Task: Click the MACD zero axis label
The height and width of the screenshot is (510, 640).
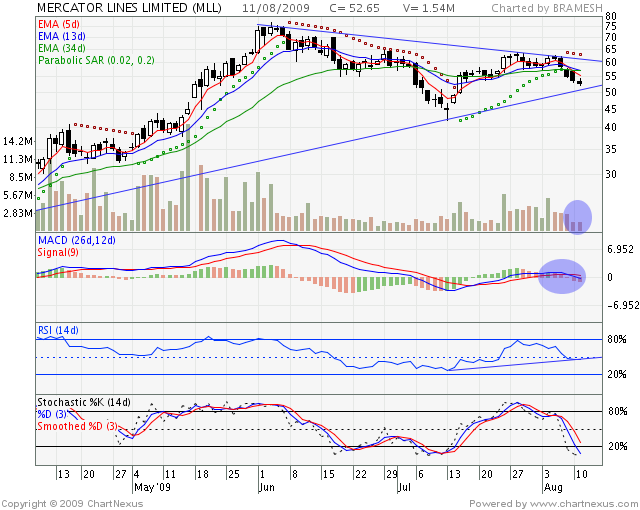Action: (x=610, y=277)
